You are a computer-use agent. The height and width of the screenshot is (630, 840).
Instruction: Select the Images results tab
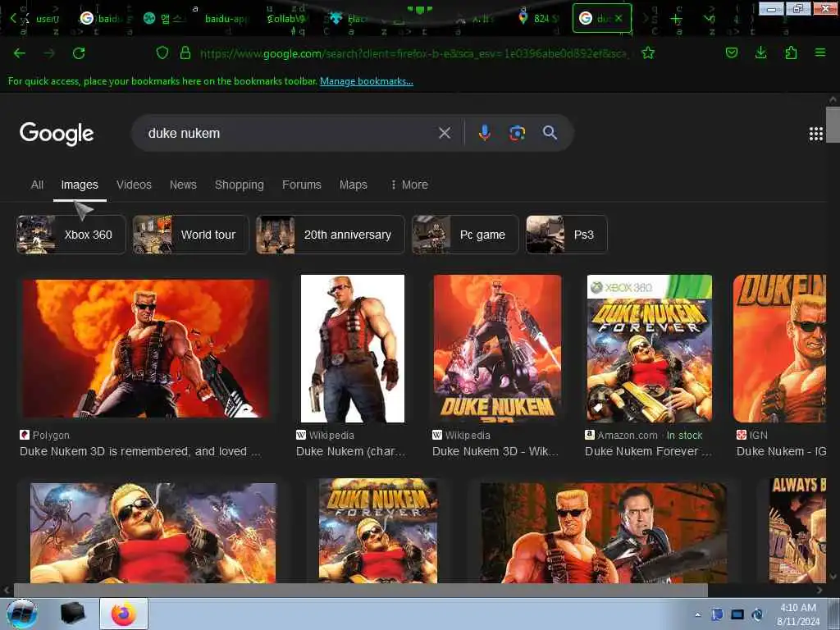click(x=80, y=185)
